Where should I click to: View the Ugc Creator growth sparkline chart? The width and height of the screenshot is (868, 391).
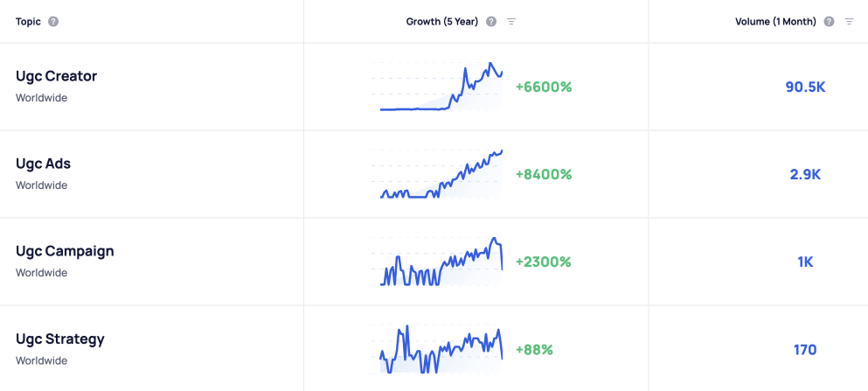pos(437,87)
